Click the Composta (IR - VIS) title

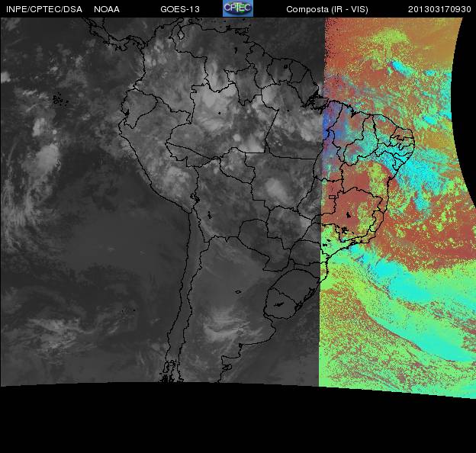[327, 9]
